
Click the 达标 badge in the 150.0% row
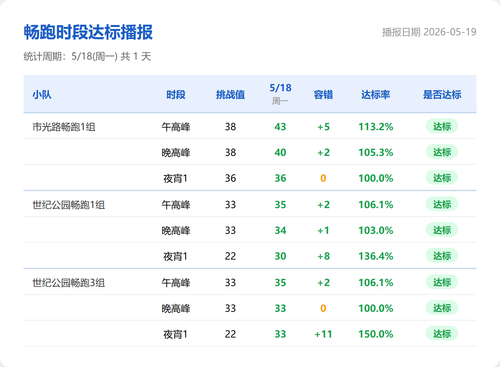pyautogui.click(x=442, y=334)
